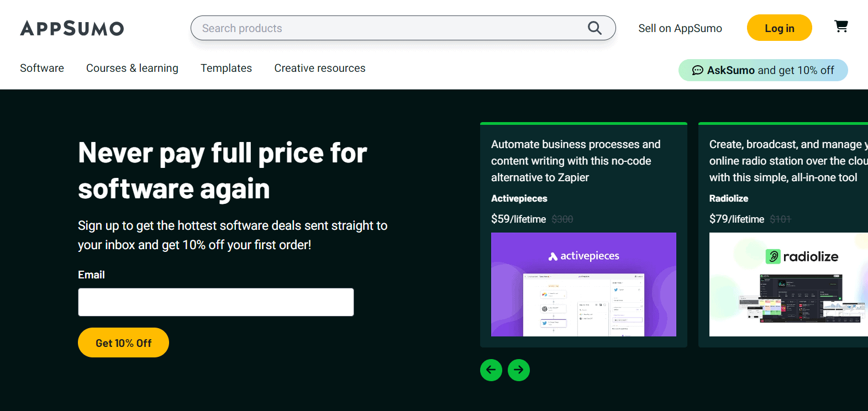Open the Creative resources menu

coord(319,68)
